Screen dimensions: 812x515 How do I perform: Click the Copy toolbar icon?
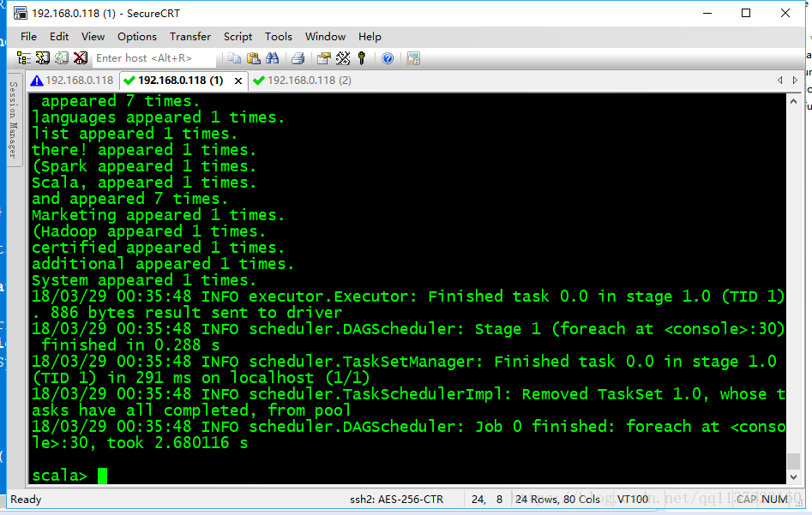235,58
